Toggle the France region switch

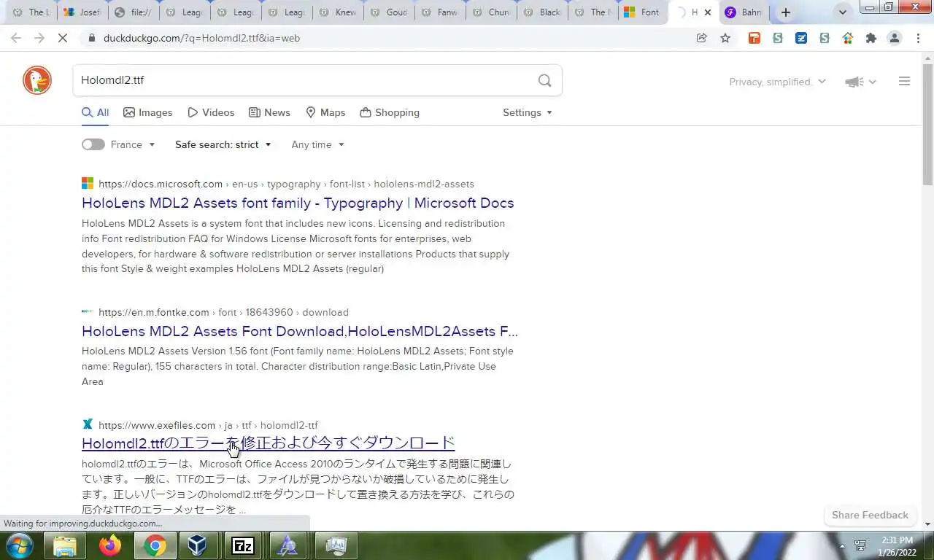[93, 144]
